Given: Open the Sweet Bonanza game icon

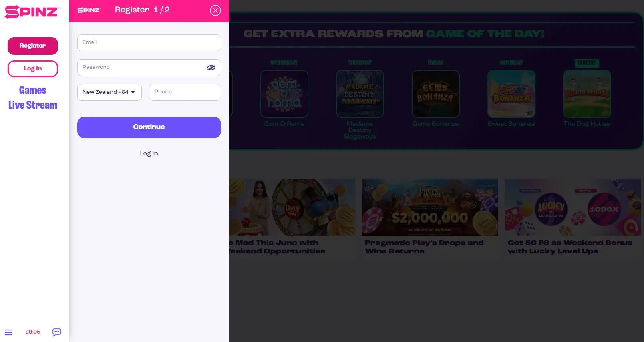Looking at the screenshot, I should click(x=511, y=94).
